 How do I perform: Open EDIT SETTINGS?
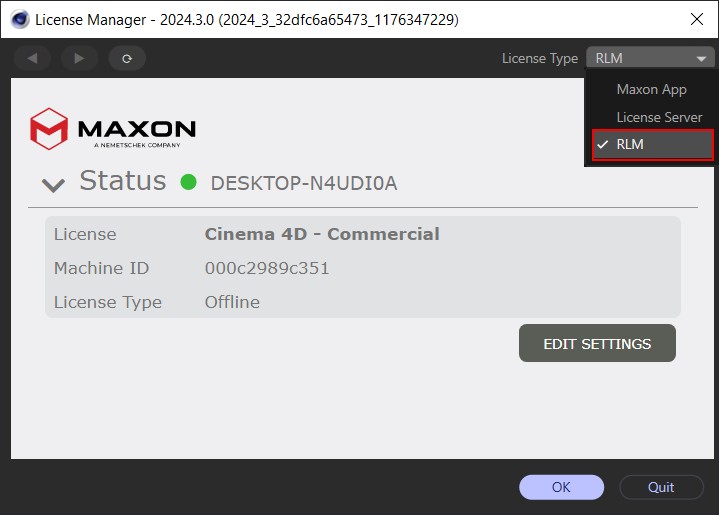click(597, 343)
